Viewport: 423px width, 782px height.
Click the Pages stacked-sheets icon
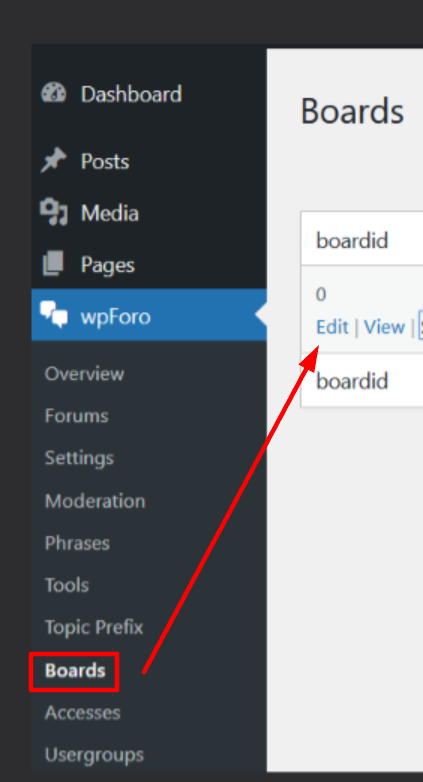tap(53, 264)
